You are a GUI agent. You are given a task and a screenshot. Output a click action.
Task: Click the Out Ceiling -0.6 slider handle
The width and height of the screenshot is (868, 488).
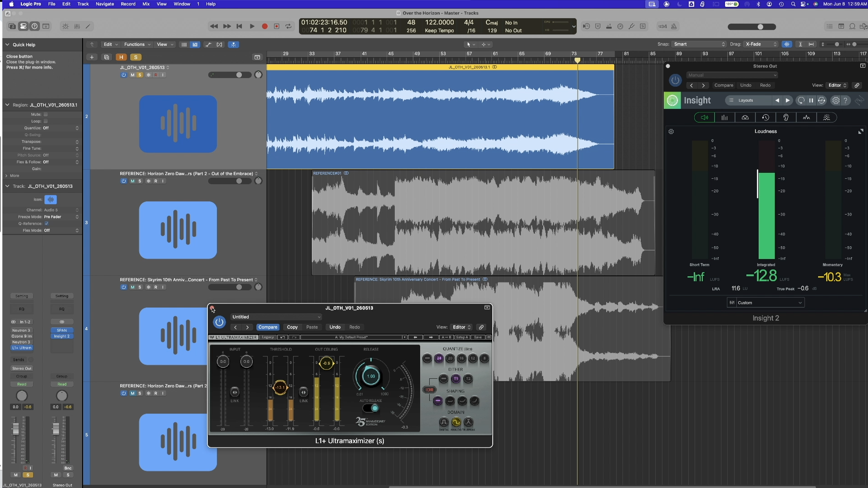(x=326, y=363)
